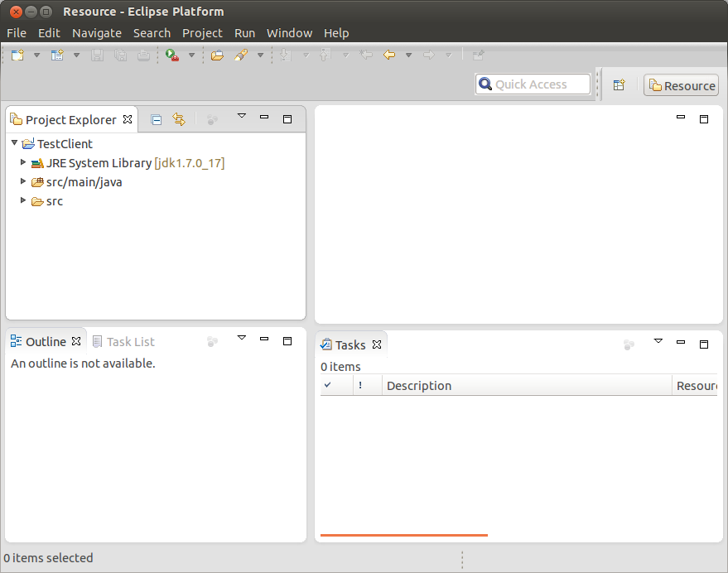Expand the JRE System Library node

(x=22, y=162)
